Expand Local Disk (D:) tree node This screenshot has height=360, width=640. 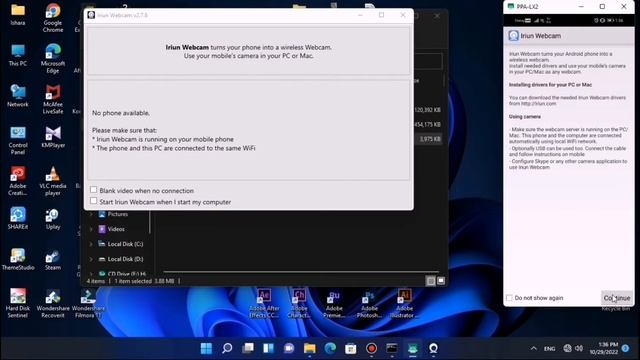91,259
